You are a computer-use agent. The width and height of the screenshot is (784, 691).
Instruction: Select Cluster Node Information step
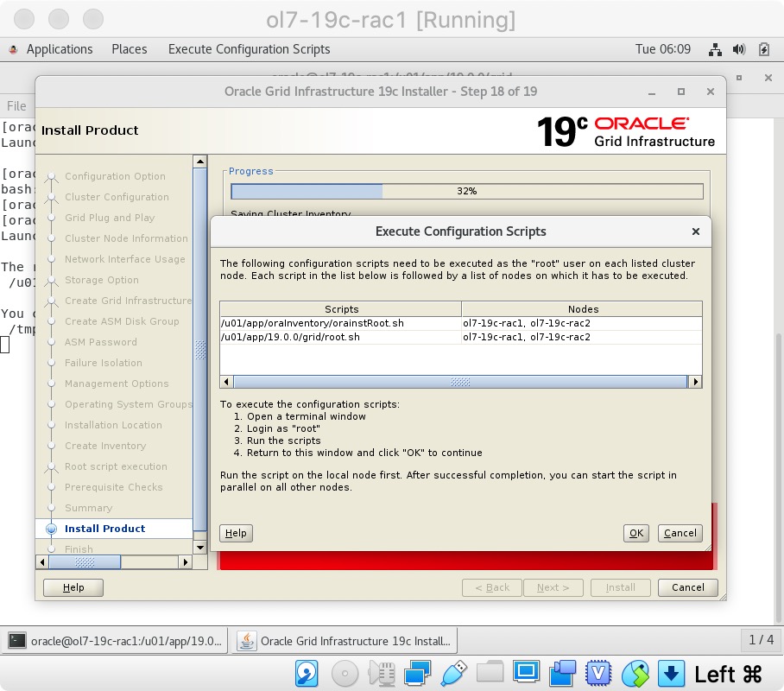coord(126,238)
